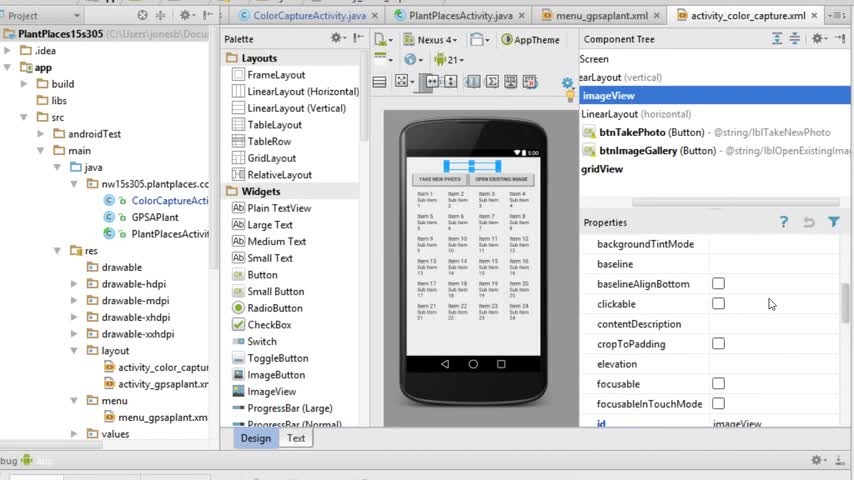Hide the Project panel
The image size is (854, 480).
coord(208,15)
